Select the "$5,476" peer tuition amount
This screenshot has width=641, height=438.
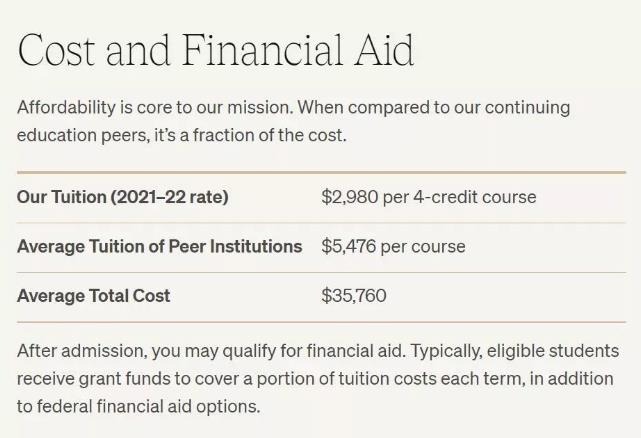point(349,246)
